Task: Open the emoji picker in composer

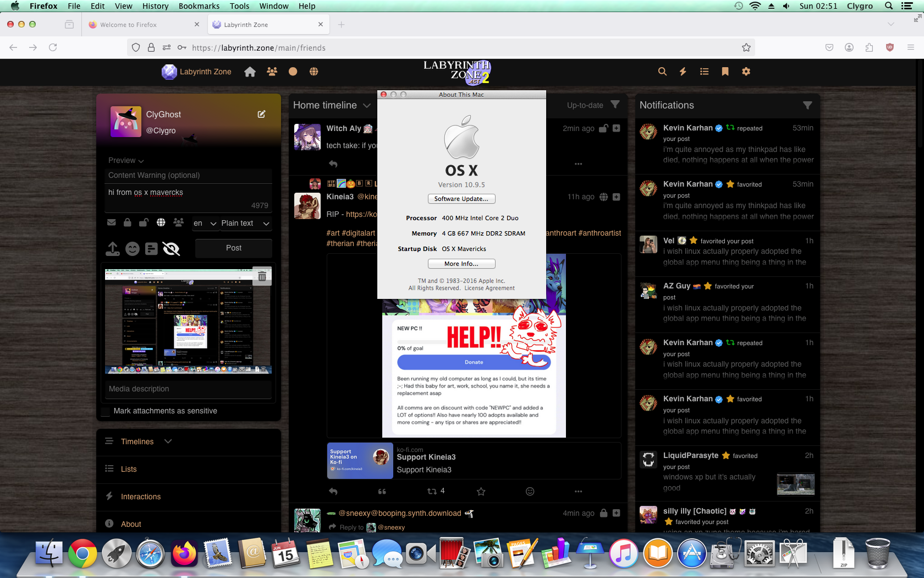Action: tap(133, 249)
